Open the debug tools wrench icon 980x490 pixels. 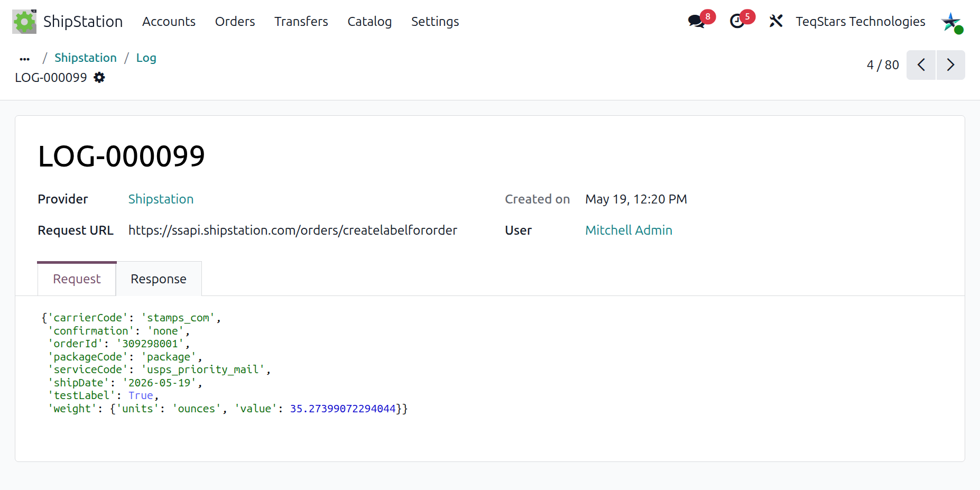pos(775,21)
